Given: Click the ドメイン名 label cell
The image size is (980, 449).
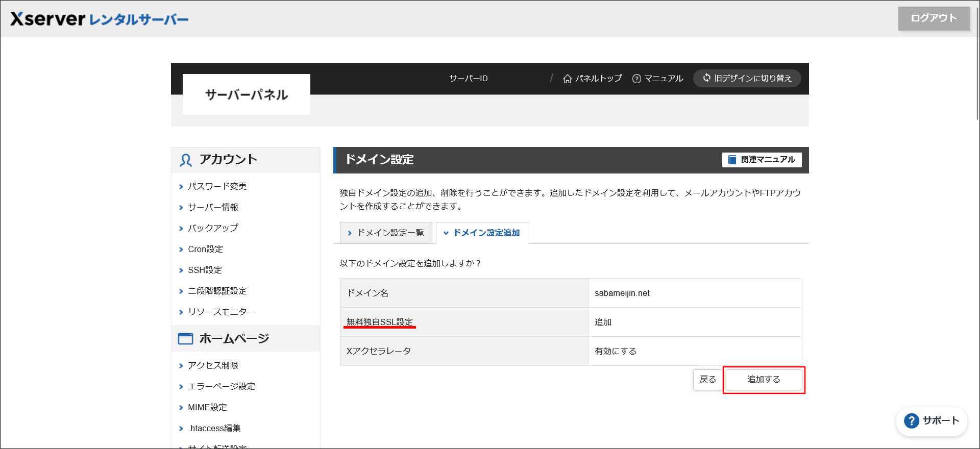Looking at the screenshot, I should [x=464, y=293].
